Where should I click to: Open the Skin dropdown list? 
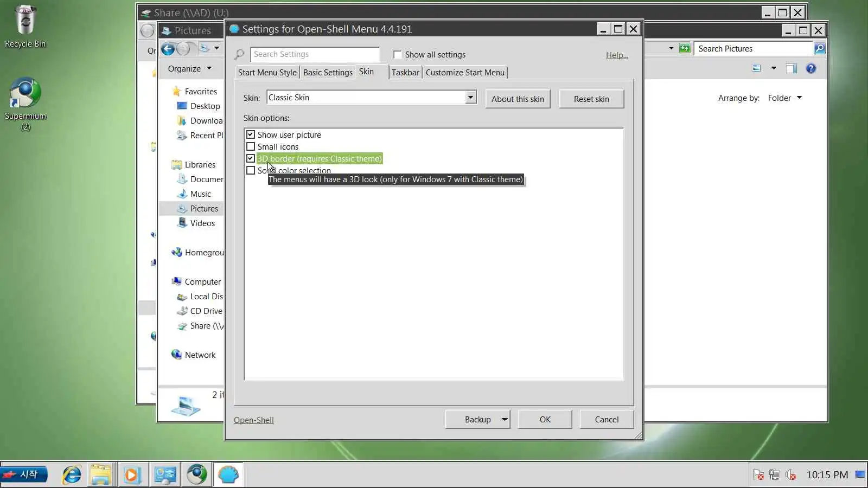[x=470, y=98]
